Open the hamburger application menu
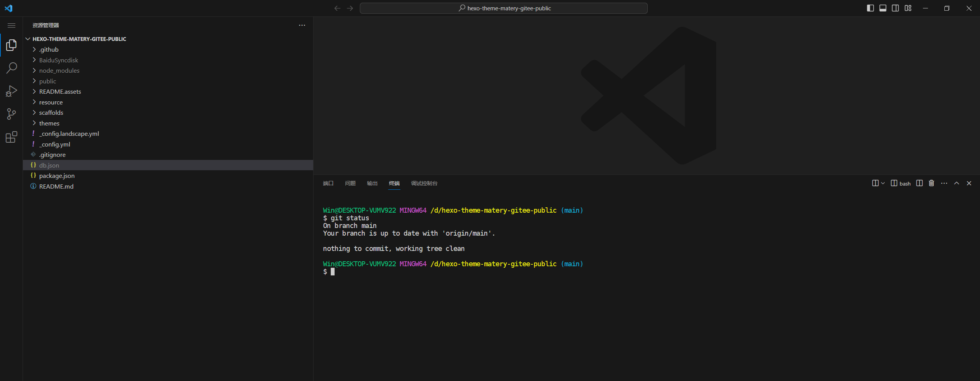 [x=11, y=25]
